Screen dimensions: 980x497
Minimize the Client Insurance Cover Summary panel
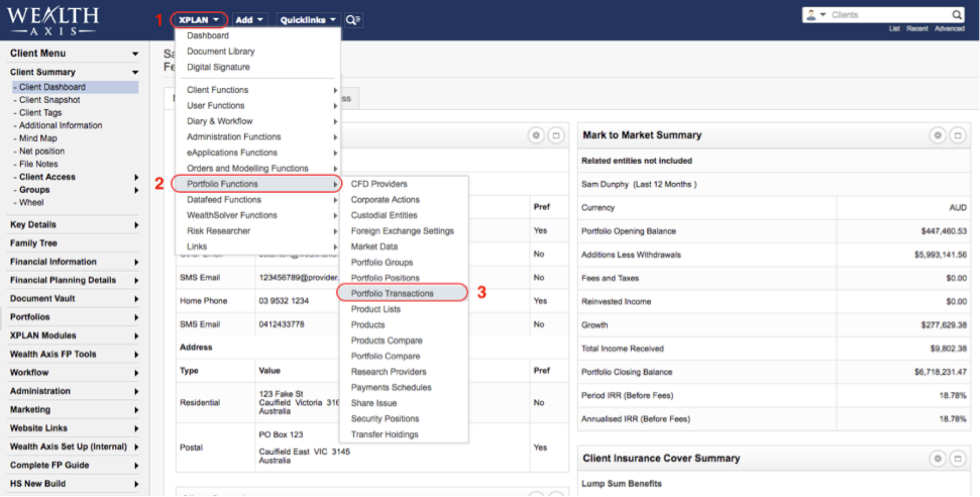coord(958,458)
